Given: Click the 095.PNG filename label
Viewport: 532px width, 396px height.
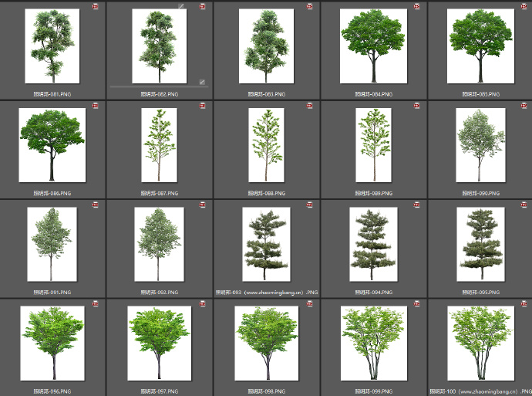Looking at the screenshot, I should [x=480, y=292].
